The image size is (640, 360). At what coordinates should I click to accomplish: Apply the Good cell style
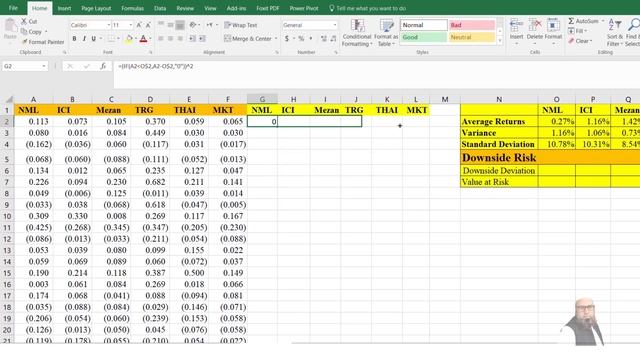click(x=424, y=37)
